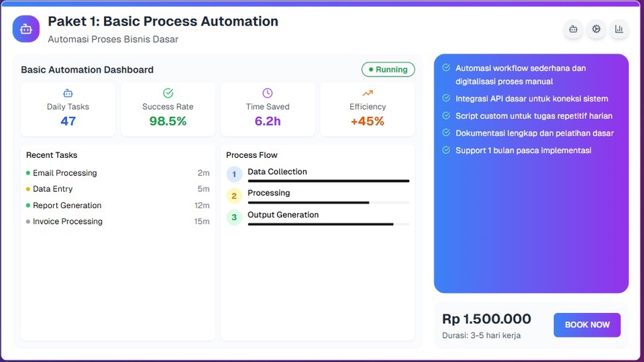644x362 pixels.
Task: Select the Email Processing task
Action: coord(64,173)
